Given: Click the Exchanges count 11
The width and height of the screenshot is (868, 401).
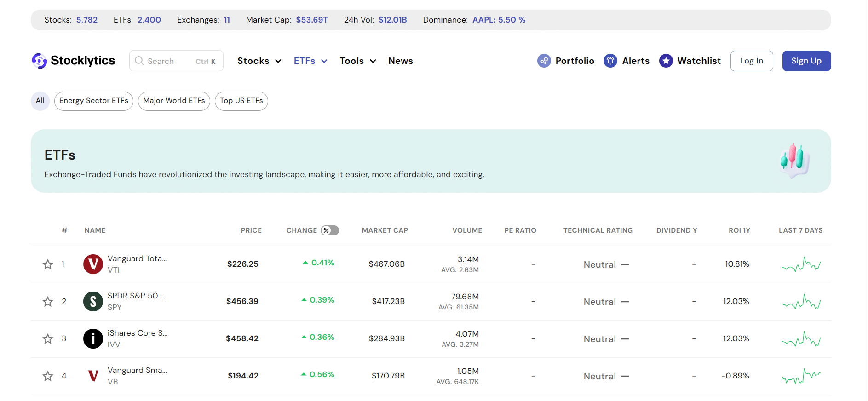Looking at the screenshot, I should [227, 20].
